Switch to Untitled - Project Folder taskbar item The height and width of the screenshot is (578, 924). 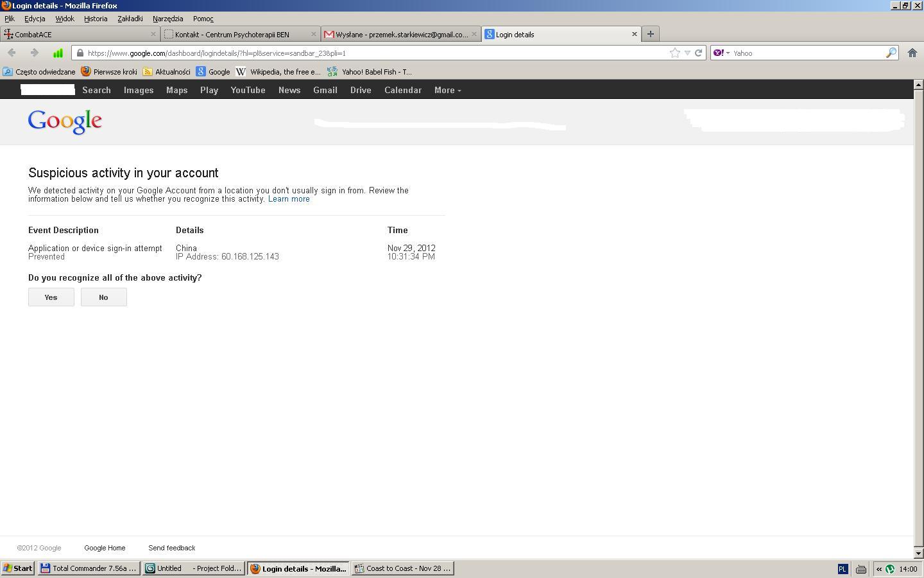click(x=193, y=568)
